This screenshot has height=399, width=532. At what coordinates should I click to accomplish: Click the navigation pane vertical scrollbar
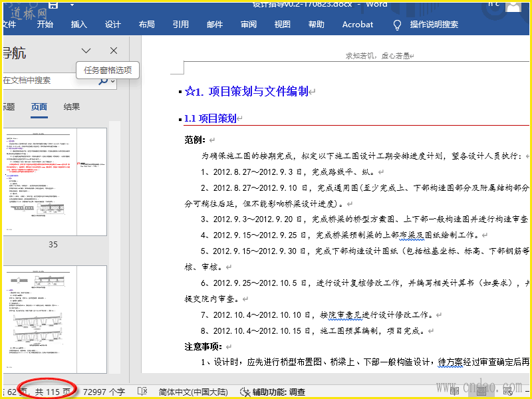[x=114, y=247]
